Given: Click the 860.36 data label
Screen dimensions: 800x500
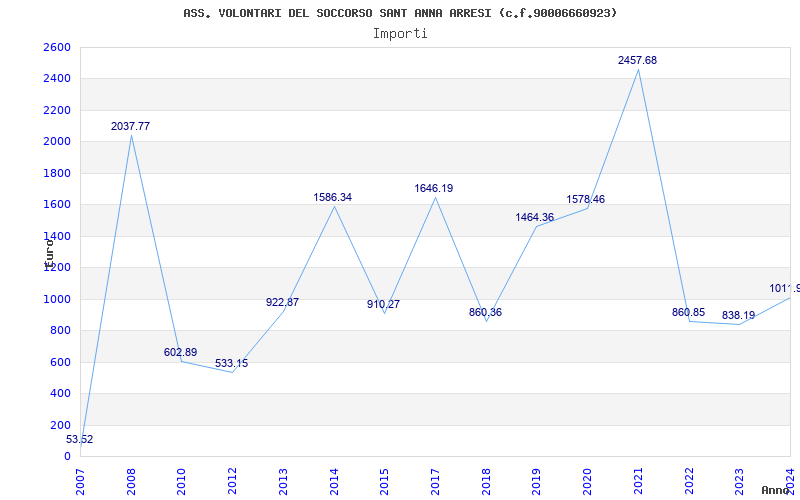Looking at the screenshot, I should pos(485,312).
